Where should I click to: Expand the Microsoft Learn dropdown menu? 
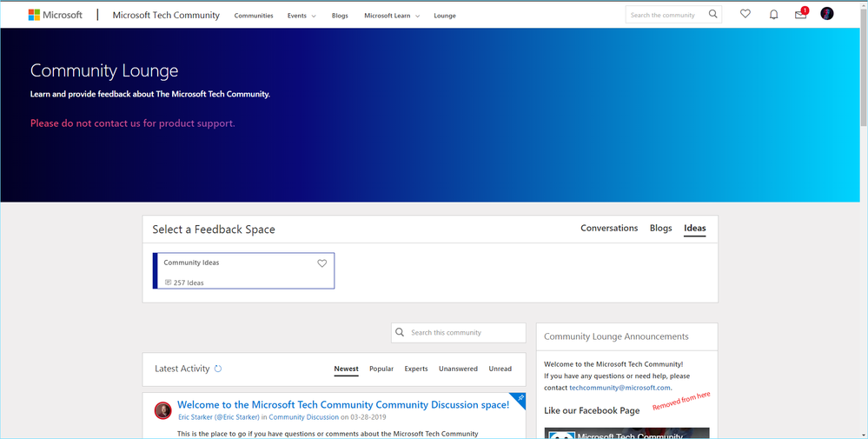click(x=392, y=16)
